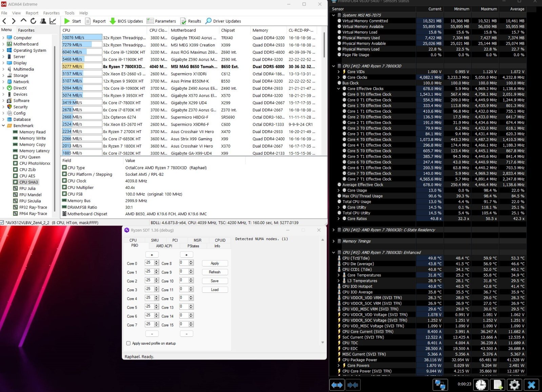Collapse Core Effective Clocks in HWiNFO
The height and width of the screenshot is (392, 542).
[x=339, y=89]
